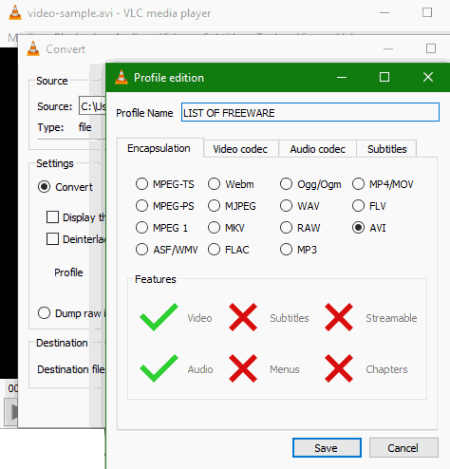Image resolution: width=450 pixels, height=469 pixels.
Task: Click the red X beside Chapters feature
Action: point(339,368)
